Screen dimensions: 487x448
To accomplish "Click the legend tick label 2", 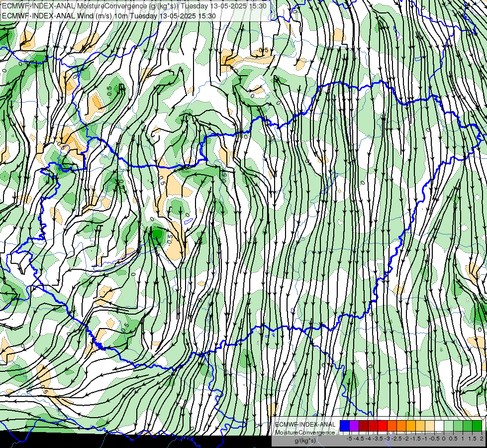I will point(482,439).
